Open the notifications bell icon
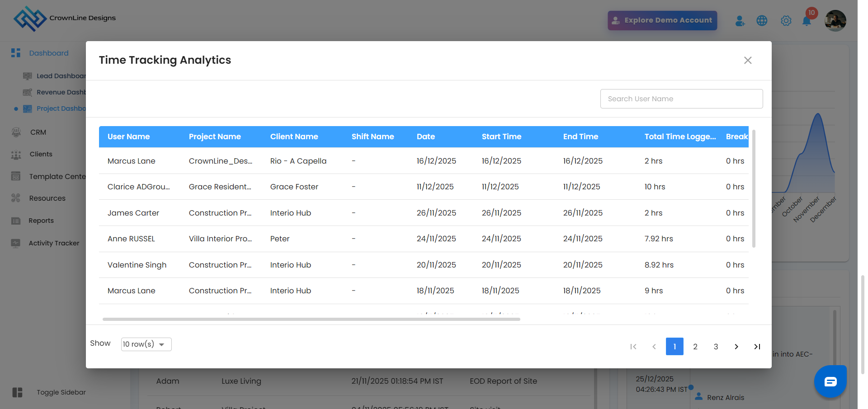 click(807, 21)
